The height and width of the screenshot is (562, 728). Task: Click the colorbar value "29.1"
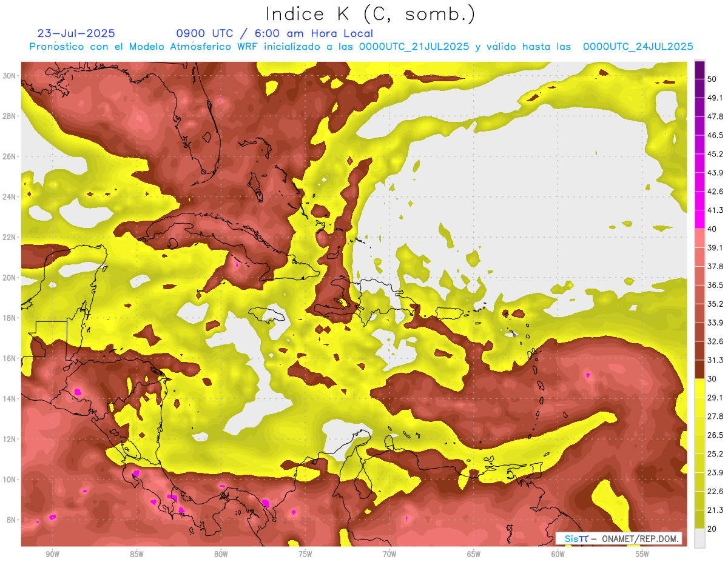click(x=715, y=397)
